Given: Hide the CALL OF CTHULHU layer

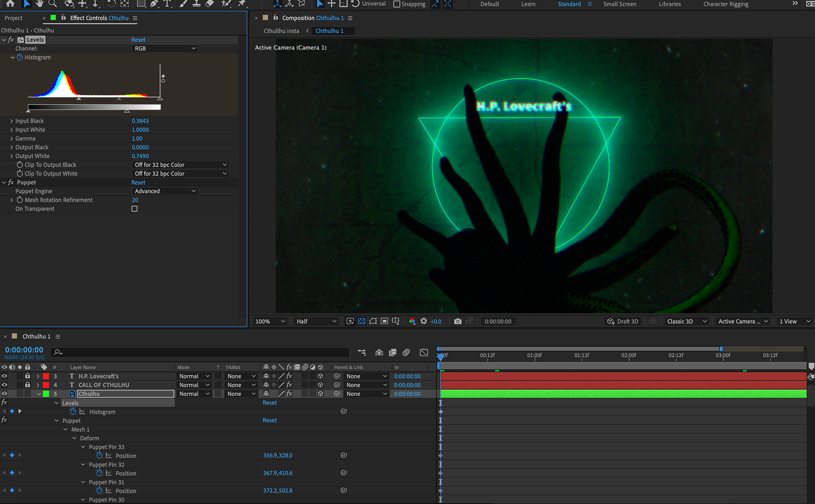Looking at the screenshot, I should 4,385.
